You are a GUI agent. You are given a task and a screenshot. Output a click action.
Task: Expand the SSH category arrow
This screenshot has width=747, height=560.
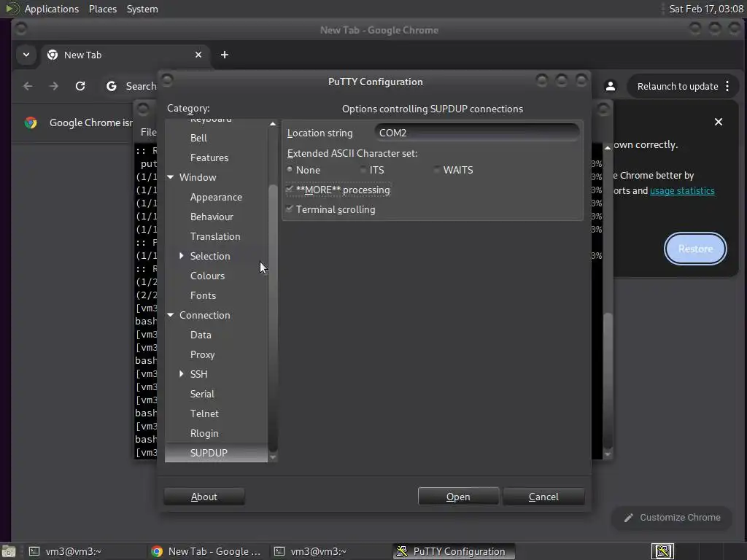(181, 374)
